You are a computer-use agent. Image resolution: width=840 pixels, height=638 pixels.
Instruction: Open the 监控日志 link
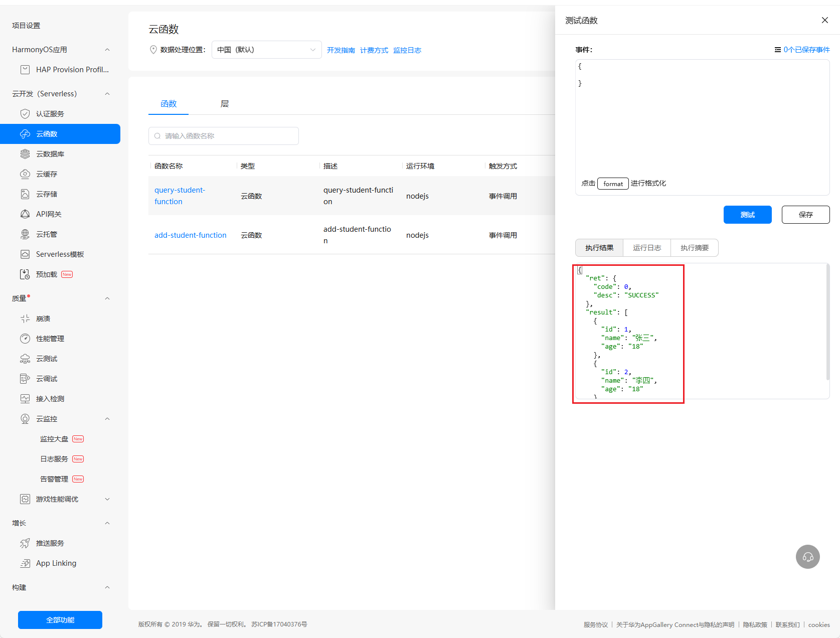(x=407, y=50)
